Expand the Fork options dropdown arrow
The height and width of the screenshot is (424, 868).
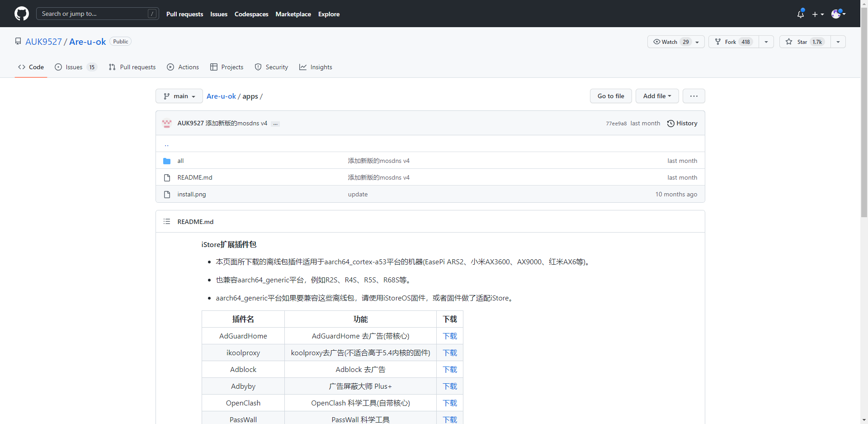point(766,42)
